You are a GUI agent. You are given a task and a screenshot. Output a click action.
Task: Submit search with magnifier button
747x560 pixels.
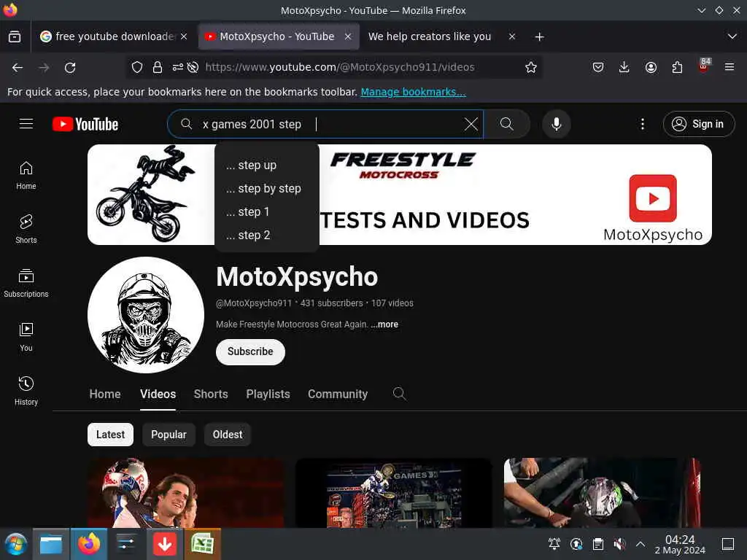(507, 124)
